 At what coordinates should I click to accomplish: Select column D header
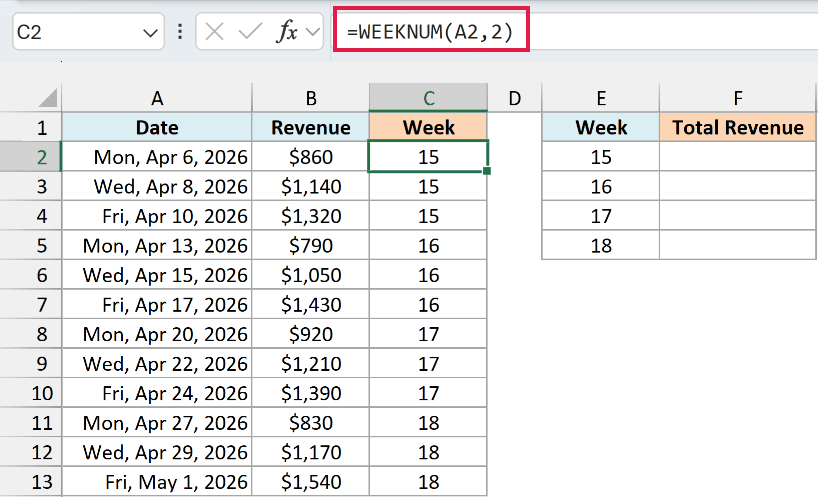point(514,98)
